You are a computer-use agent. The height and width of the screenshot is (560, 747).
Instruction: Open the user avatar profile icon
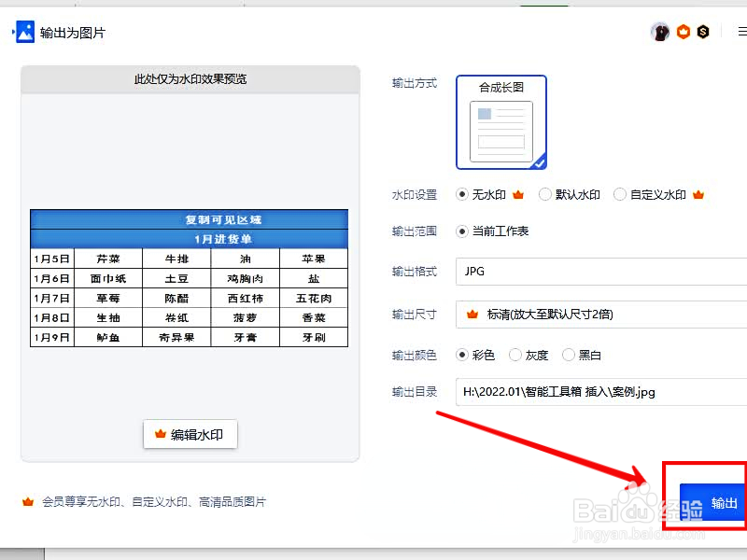[x=659, y=31]
